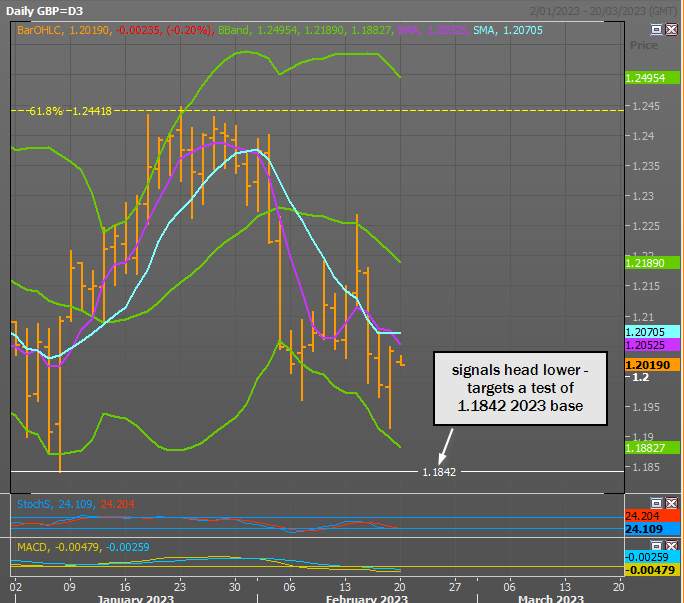Click the orange 1.20190 last price tag
The height and width of the screenshot is (603, 684).
tap(652, 365)
